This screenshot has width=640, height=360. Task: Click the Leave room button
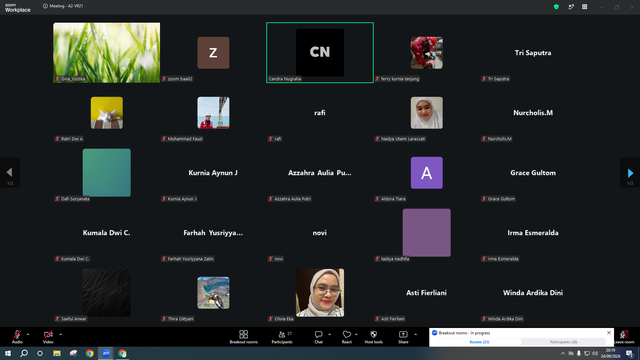(624, 337)
